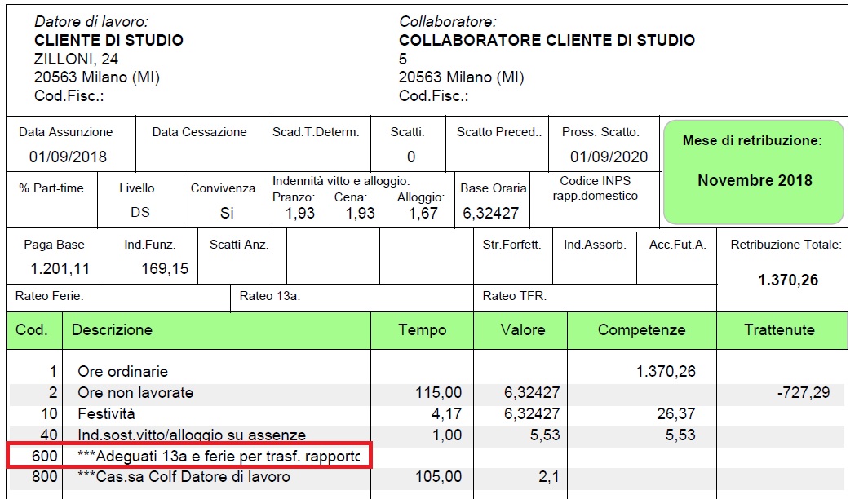This screenshot has width=868, height=499.
Task: Click the Pross. Scatto date 01/09/2020
Action: point(609,157)
